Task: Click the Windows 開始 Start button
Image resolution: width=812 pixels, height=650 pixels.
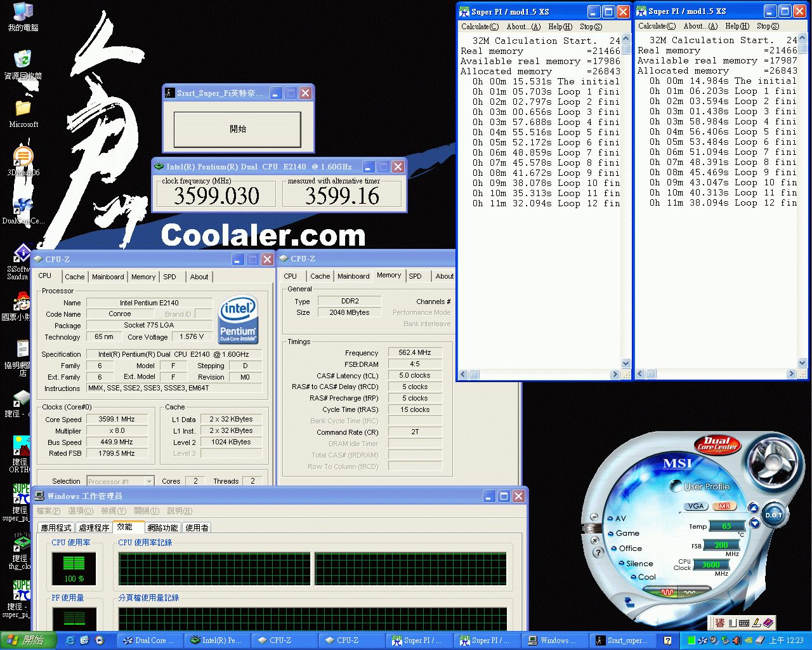Action: (x=29, y=640)
